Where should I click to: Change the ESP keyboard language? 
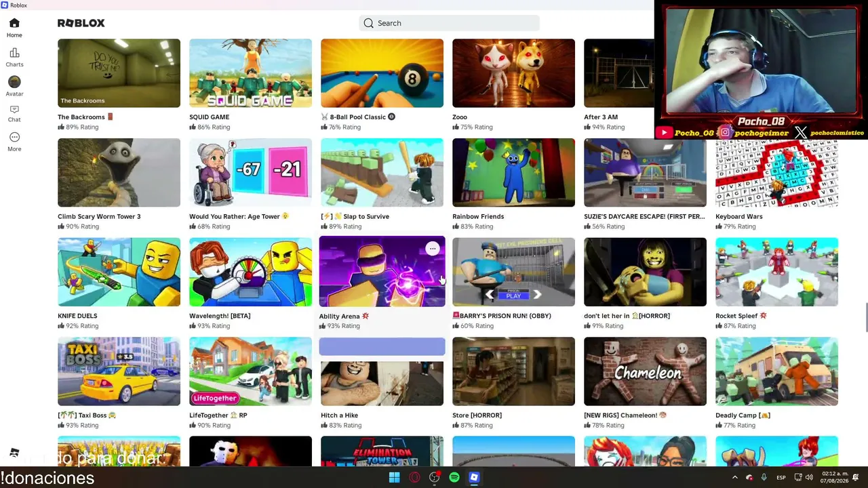point(781,478)
